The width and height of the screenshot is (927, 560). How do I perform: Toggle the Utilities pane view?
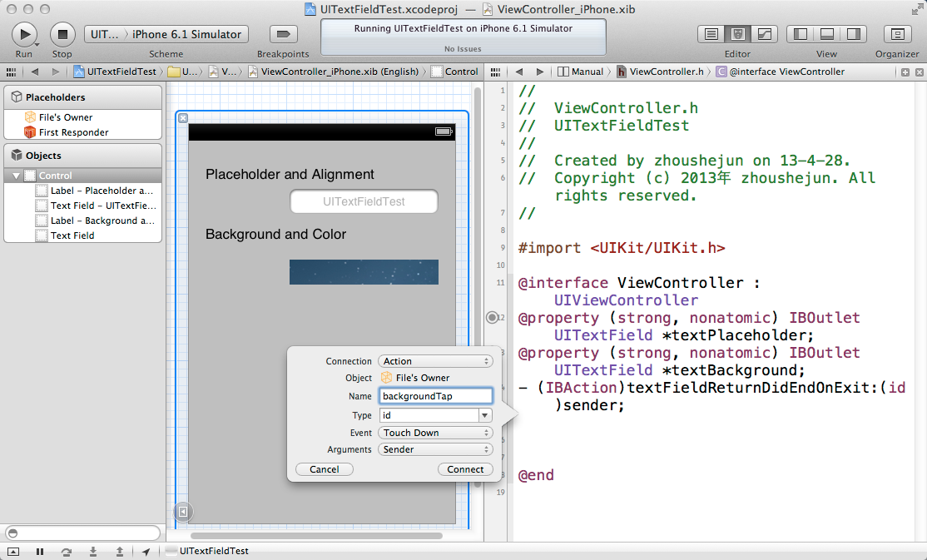pyautogui.click(x=853, y=34)
